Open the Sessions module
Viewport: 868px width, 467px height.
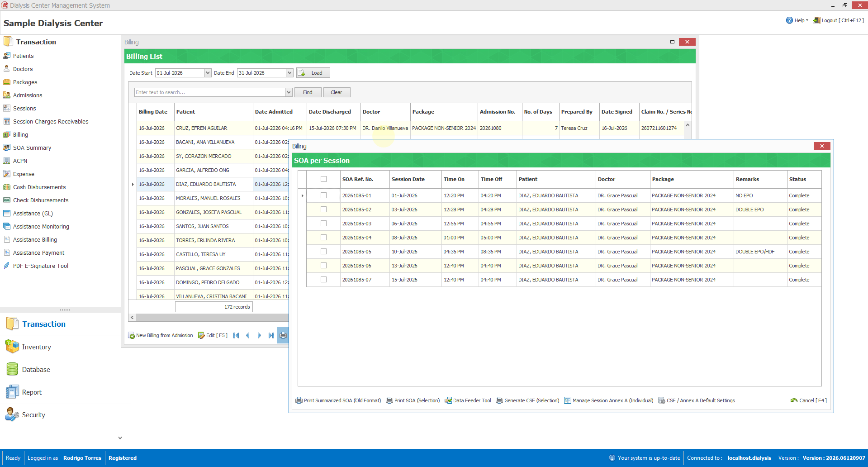point(24,109)
